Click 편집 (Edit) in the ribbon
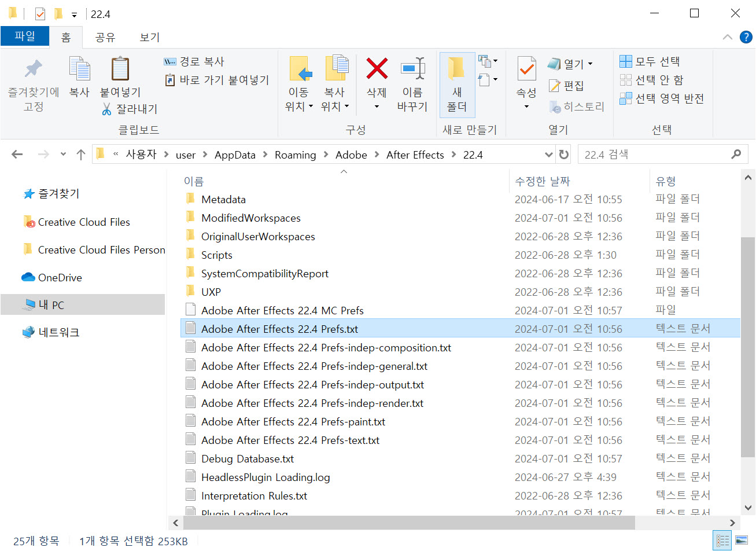 [566, 86]
